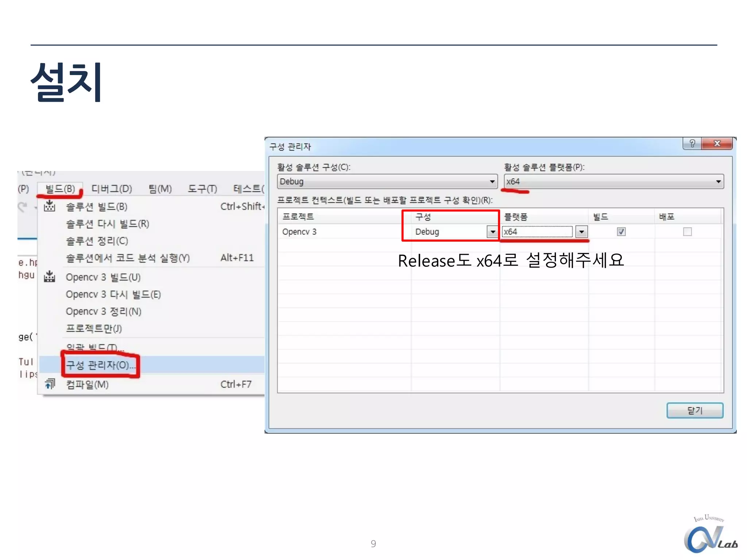The width and height of the screenshot is (747, 560).
Task: Expand the project 구성 Debug dropdown arrow
Action: (492, 232)
